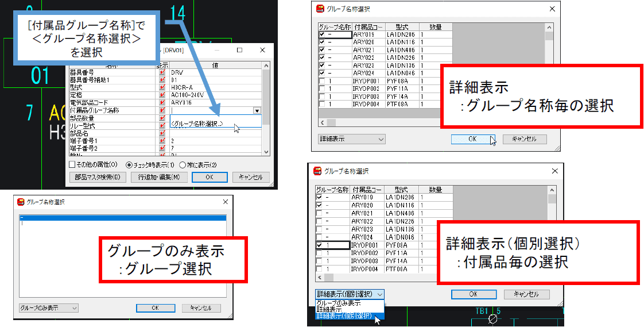Toggle the 定格 row display checkbox

pyautogui.click(x=162, y=95)
